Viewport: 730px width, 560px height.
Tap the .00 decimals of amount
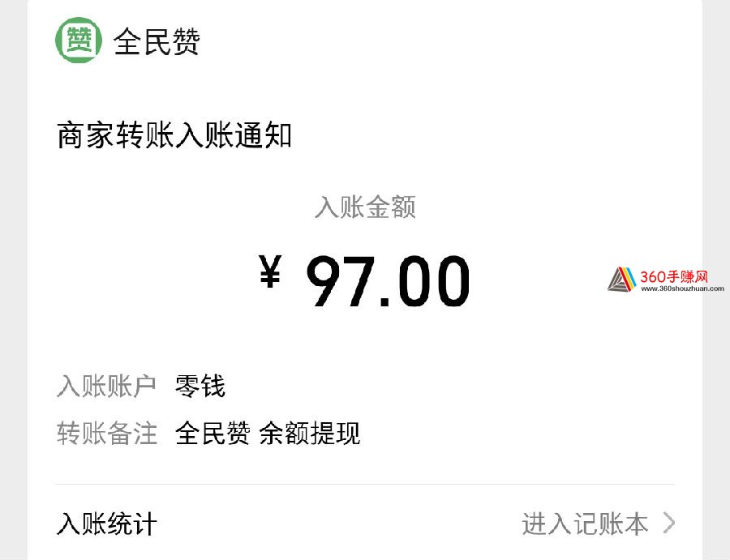(x=424, y=281)
